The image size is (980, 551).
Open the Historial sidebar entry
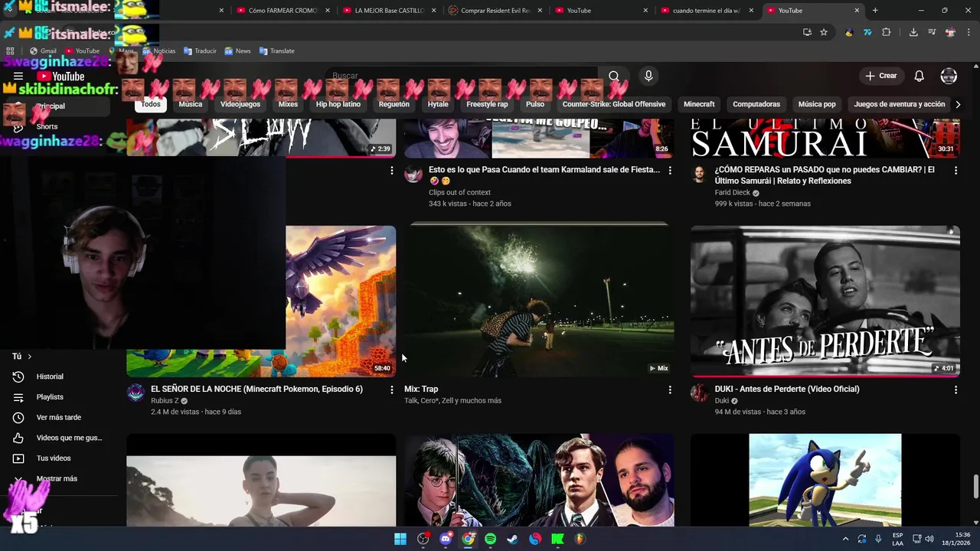click(x=61, y=377)
